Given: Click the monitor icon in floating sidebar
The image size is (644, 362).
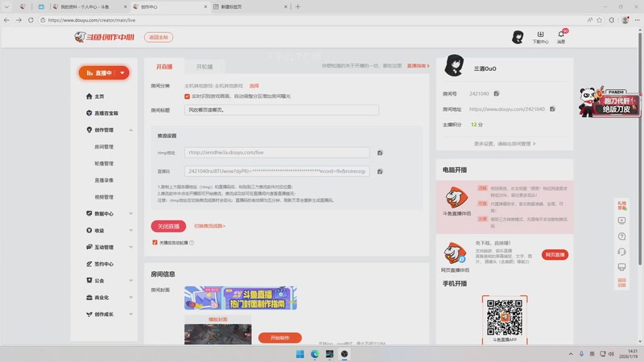Looking at the screenshot, I should tap(621, 267).
